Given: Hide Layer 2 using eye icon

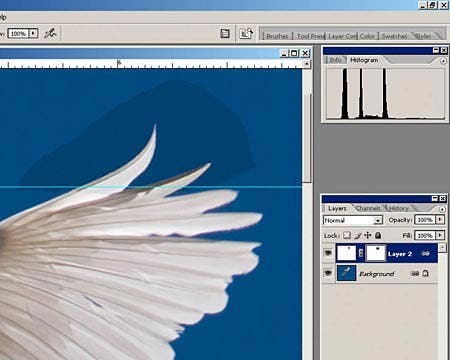Looking at the screenshot, I should [328, 253].
